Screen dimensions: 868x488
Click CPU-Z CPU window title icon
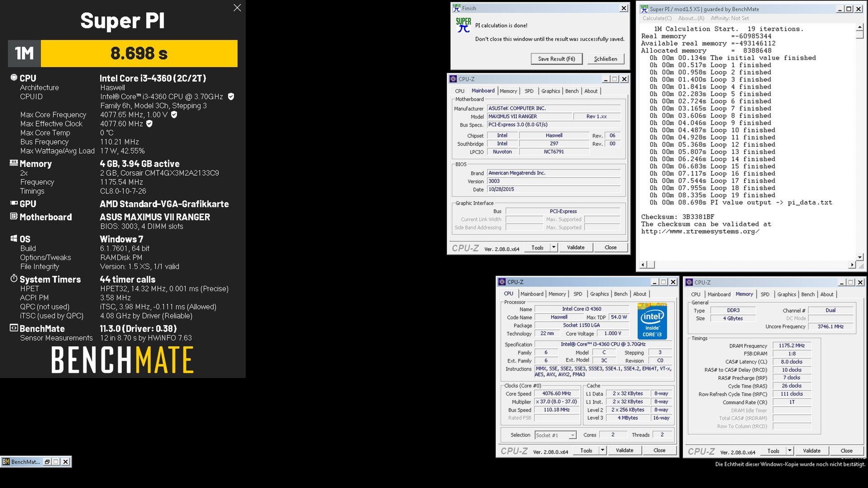pyautogui.click(x=502, y=282)
